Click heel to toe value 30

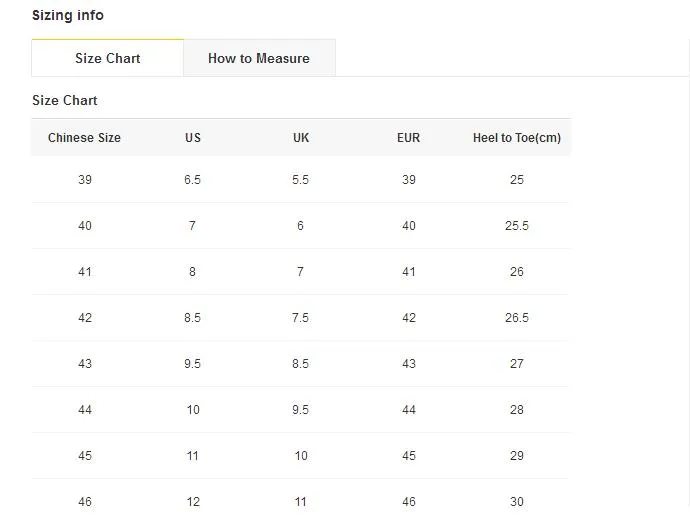click(517, 502)
